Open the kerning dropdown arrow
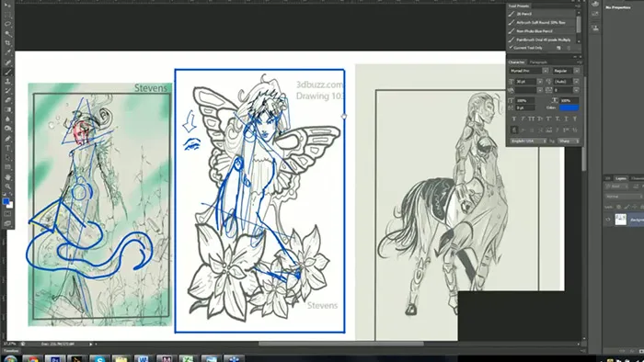This screenshot has height=362, width=644. coord(540,90)
